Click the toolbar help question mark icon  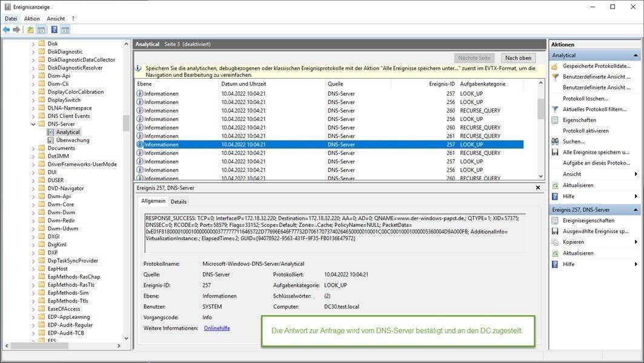(x=54, y=30)
